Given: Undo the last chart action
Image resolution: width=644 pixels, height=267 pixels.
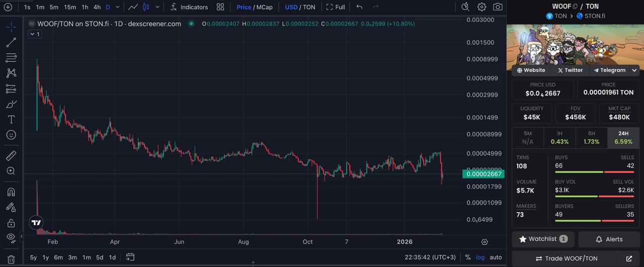Looking at the screenshot, I should pos(359,7).
